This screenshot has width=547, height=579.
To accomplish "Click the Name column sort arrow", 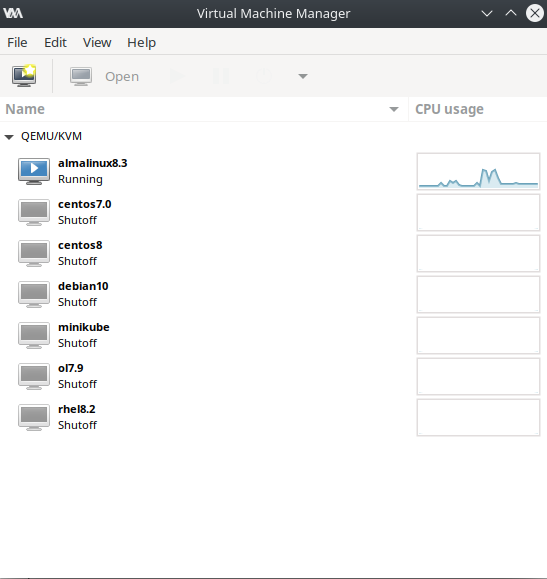I will coord(394,109).
